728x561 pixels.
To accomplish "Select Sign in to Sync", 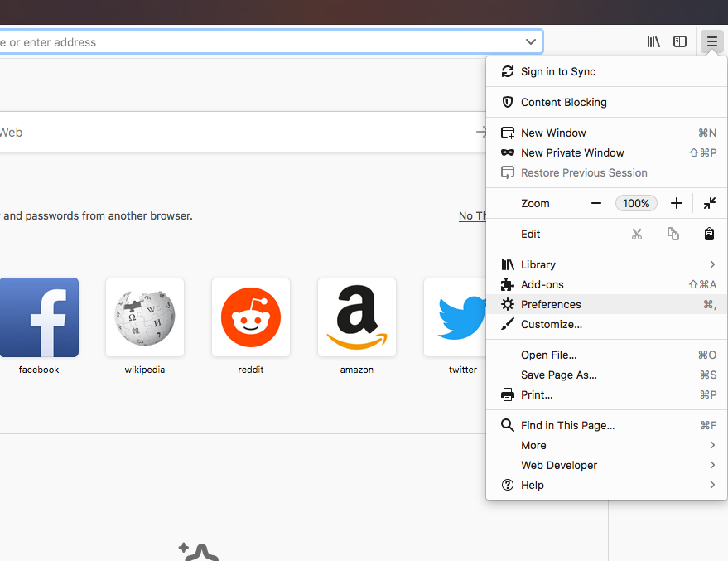I will pos(606,71).
